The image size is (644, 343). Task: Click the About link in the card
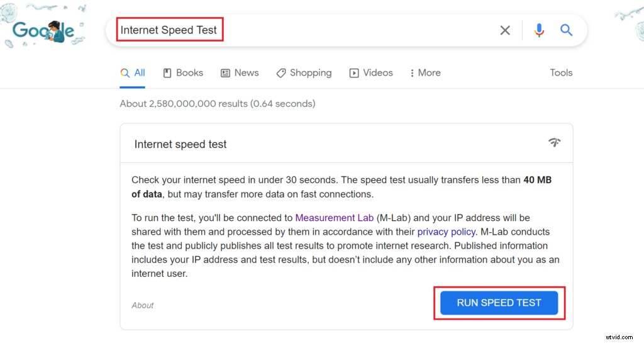click(143, 305)
